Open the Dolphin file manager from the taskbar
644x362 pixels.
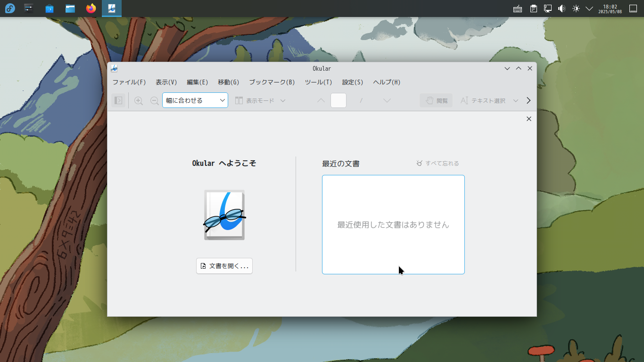coord(70,8)
